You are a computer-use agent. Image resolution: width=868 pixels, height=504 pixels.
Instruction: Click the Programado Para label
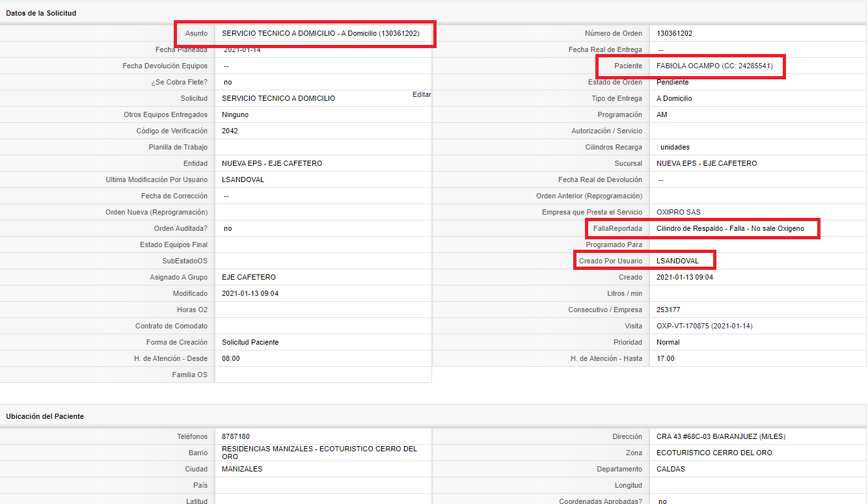pos(614,245)
